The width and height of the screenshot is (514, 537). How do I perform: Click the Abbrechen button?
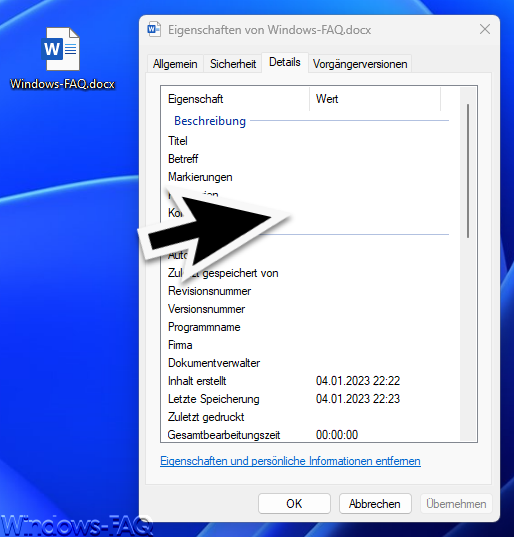[375, 503]
